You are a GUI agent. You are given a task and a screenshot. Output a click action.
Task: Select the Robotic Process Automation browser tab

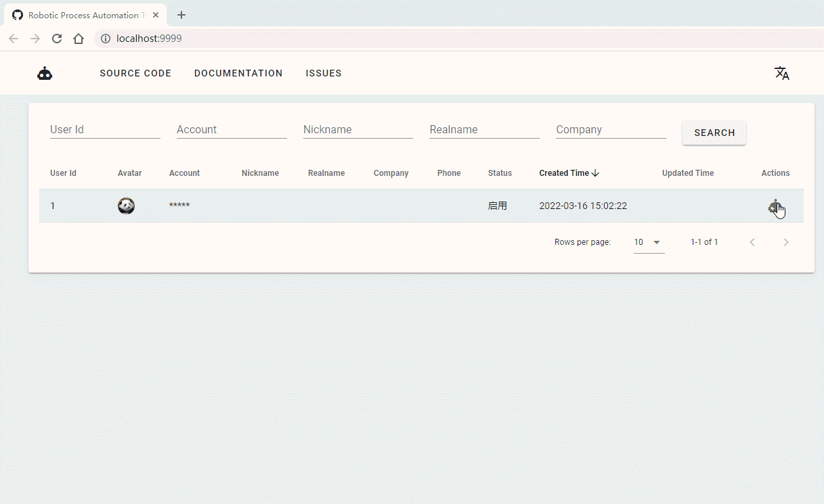point(86,15)
